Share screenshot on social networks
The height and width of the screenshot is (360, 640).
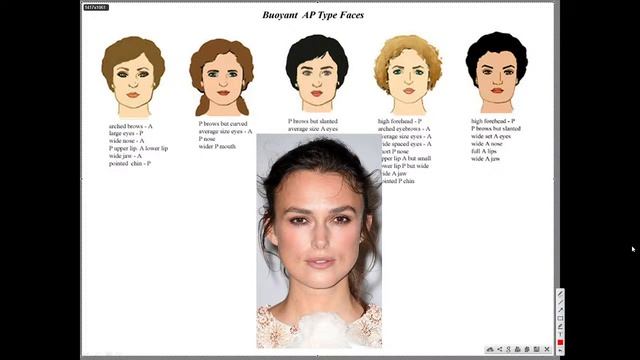click(500, 349)
